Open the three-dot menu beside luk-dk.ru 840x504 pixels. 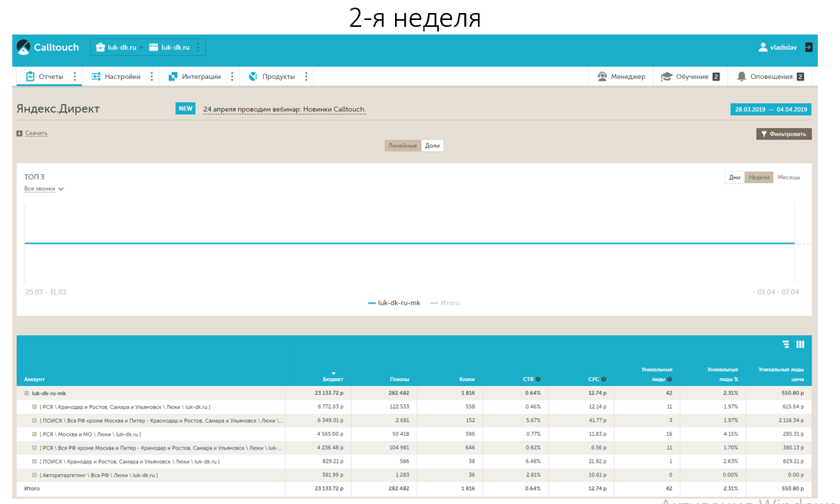point(198,47)
